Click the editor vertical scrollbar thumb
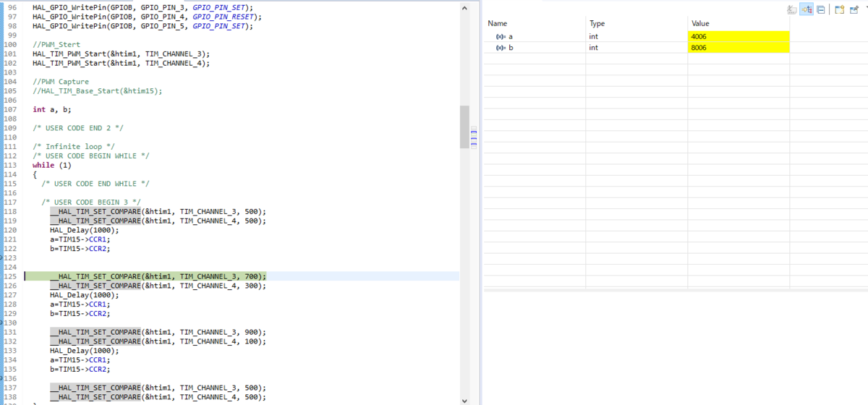This screenshot has height=405, width=868. coord(464,127)
